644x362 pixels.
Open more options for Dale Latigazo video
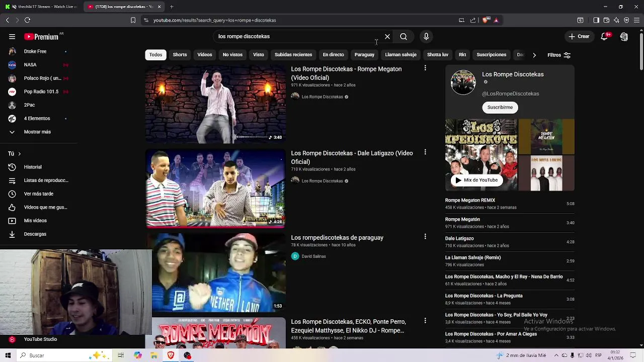[425, 152]
